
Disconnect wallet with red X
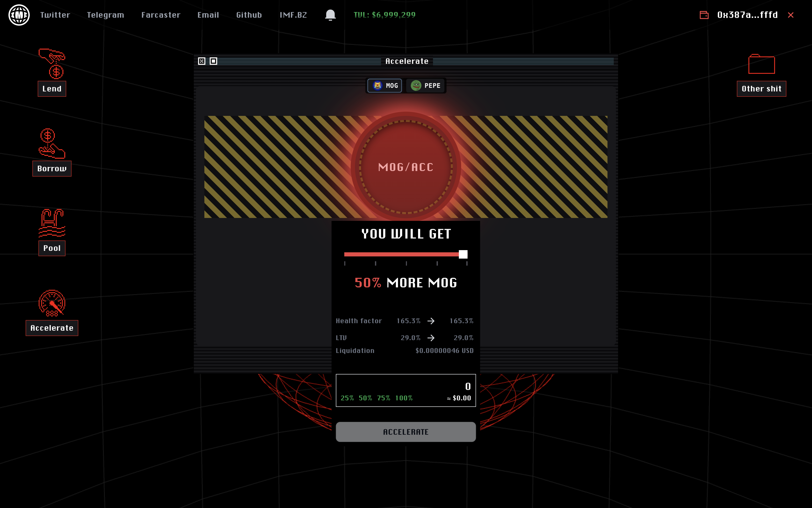pos(790,15)
